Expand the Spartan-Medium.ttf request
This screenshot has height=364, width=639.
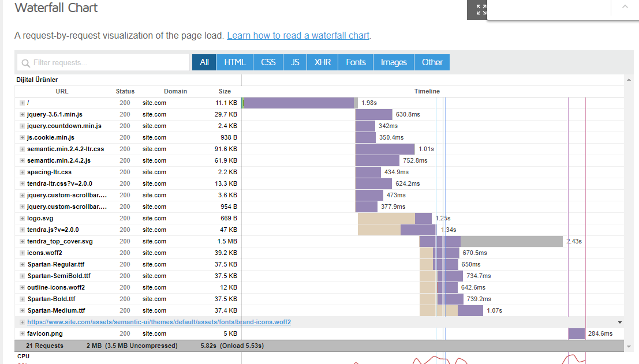pos(22,311)
